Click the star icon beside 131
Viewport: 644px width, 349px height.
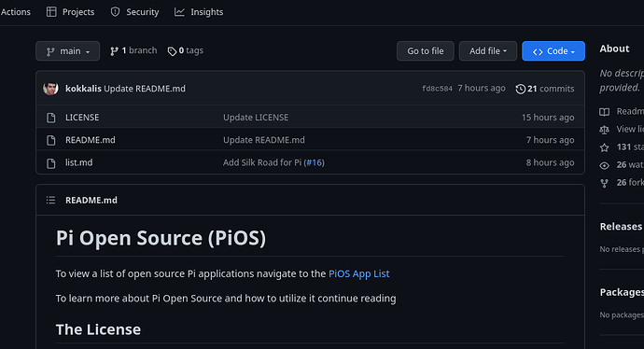point(604,147)
